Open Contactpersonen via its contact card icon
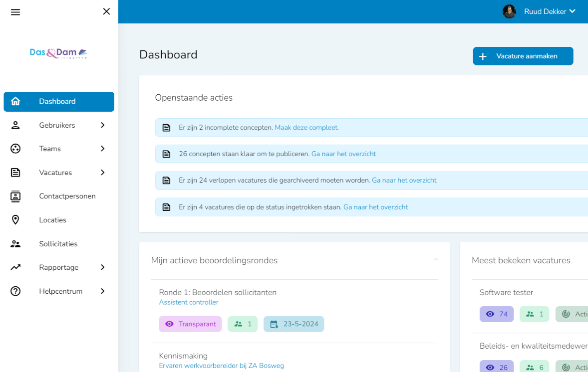This screenshot has height=372, width=588. (x=15, y=196)
